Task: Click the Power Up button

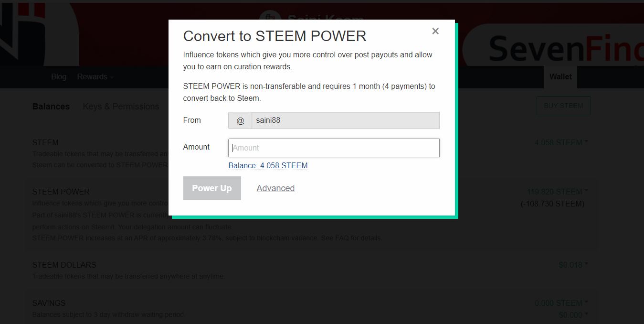Action: 212,188
